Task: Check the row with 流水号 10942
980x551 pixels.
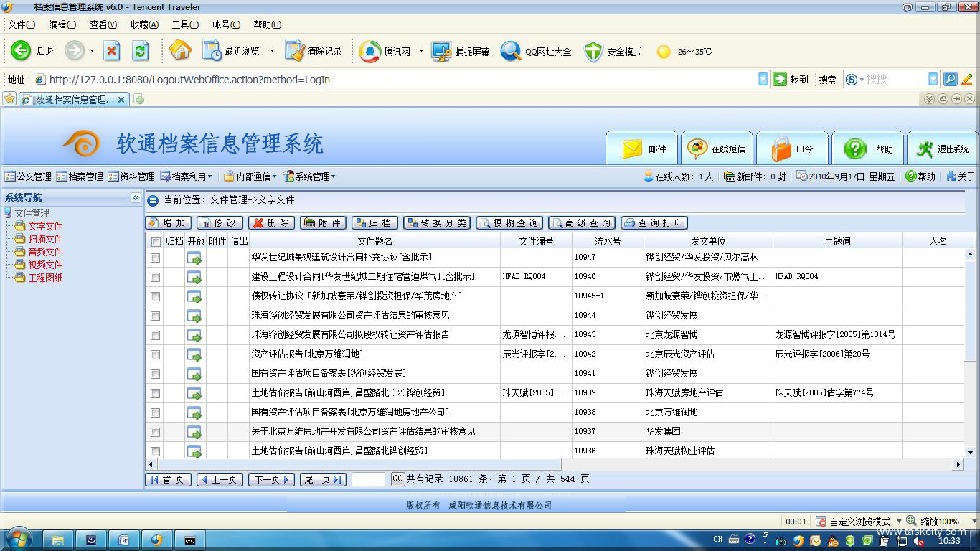Action: coord(155,354)
